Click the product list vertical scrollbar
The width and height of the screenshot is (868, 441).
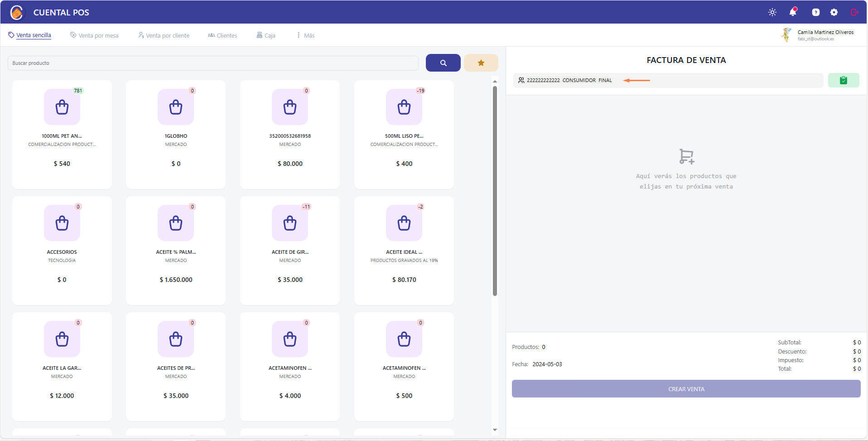[x=495, y=190]
